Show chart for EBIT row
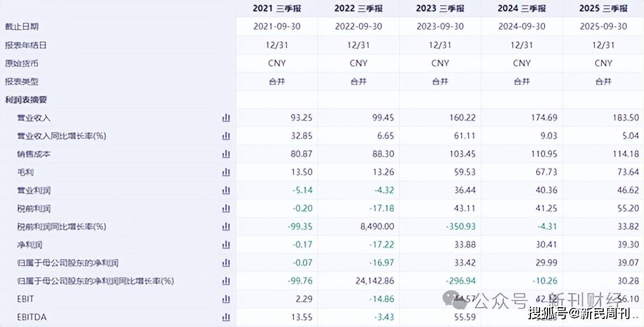The image size is (644, 327). pos(226,299)
